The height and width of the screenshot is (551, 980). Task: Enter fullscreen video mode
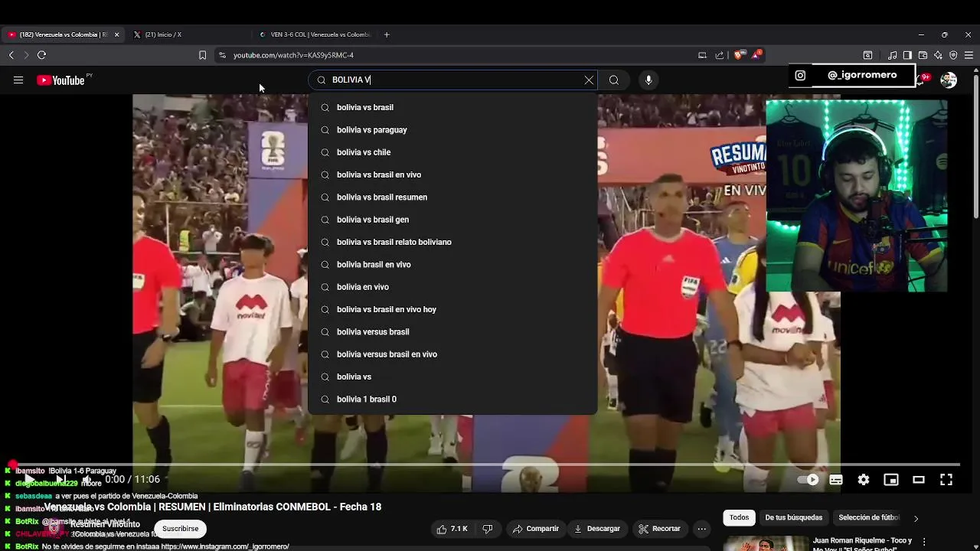tap(946, 480)
